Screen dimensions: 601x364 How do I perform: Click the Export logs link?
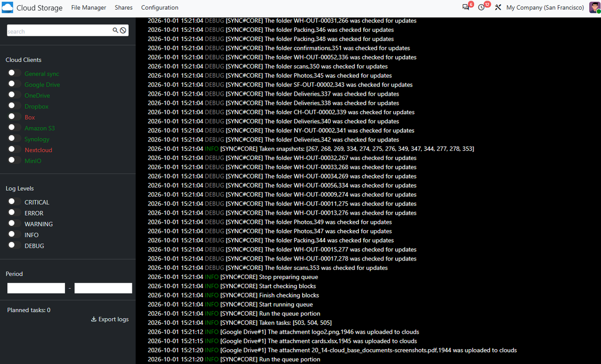tap(110, 319)
